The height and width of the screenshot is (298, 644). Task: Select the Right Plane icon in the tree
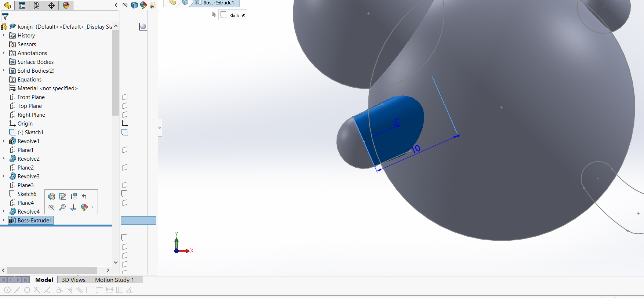[x=12, y=115]
